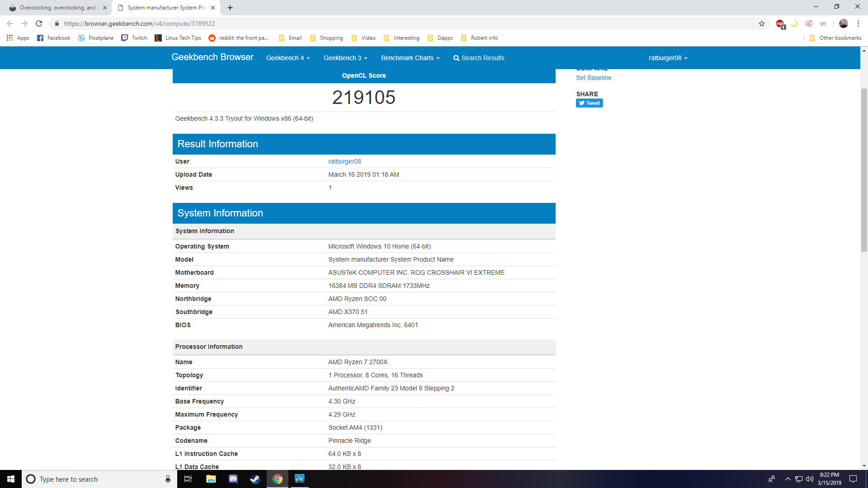The width and height of the screenshot is (868, 488).
Task: Open Chrome profile avatar
Action: [844, 23]
